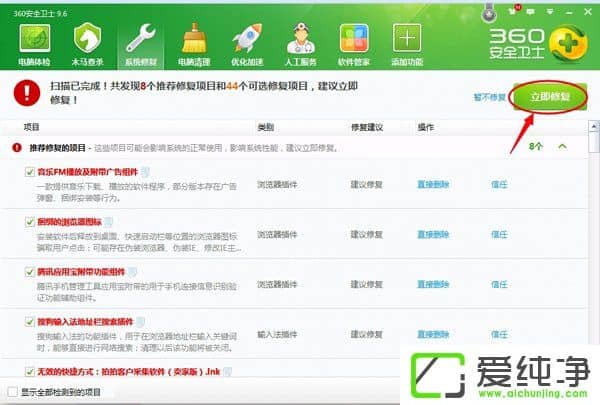Click the 暂不修复 link
The height and width of the screenshot is (405, 600).
tap(489, 97)
